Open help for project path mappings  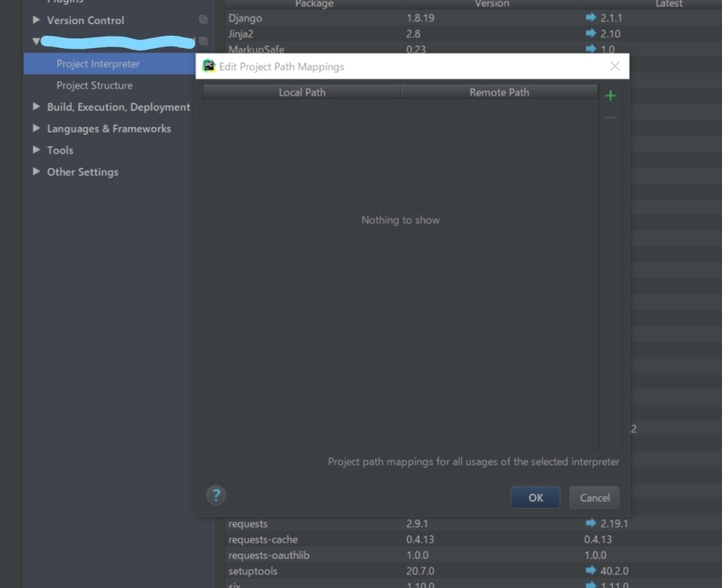tap(216, 495)
